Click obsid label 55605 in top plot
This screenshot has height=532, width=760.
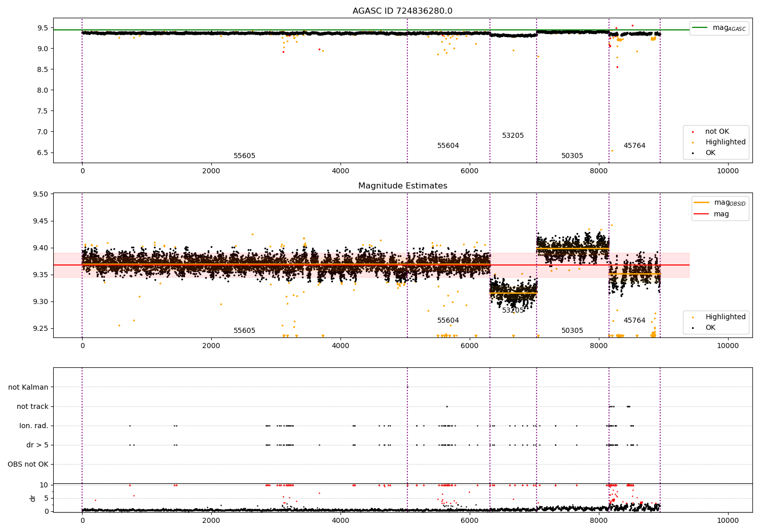click(x=244, y=156)
